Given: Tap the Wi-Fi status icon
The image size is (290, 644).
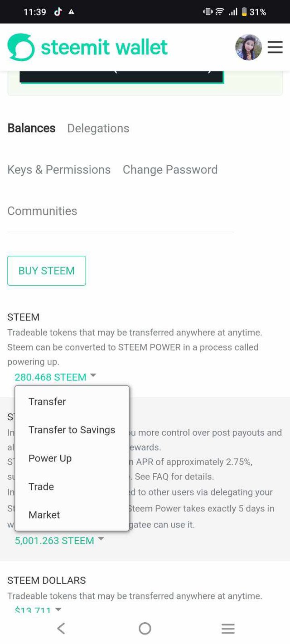Looking at the screenshot, I should (x=220, y=12).
